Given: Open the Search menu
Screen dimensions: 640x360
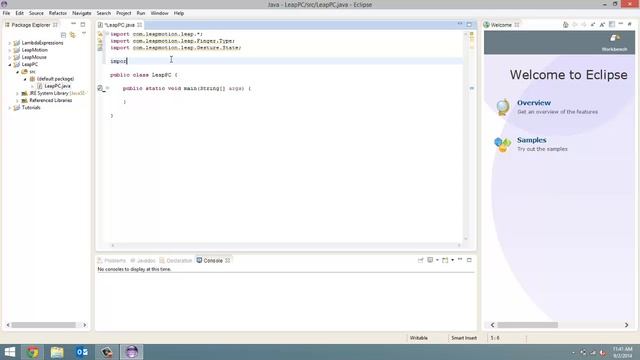Looking at the screenshot, I should [x=104, y=13].
